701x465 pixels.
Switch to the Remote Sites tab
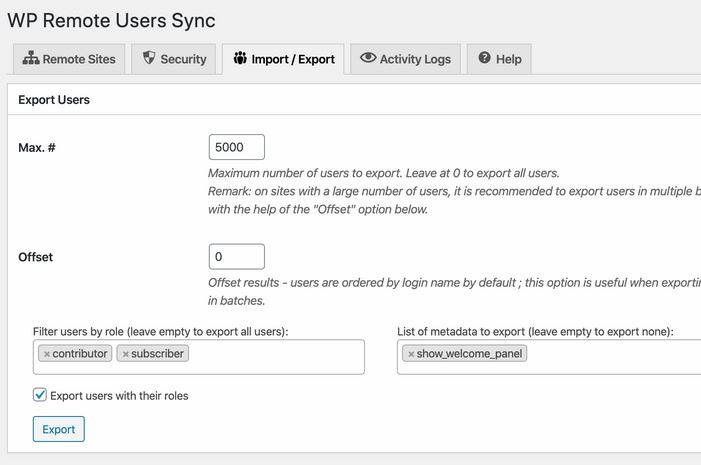coord(69,59)
